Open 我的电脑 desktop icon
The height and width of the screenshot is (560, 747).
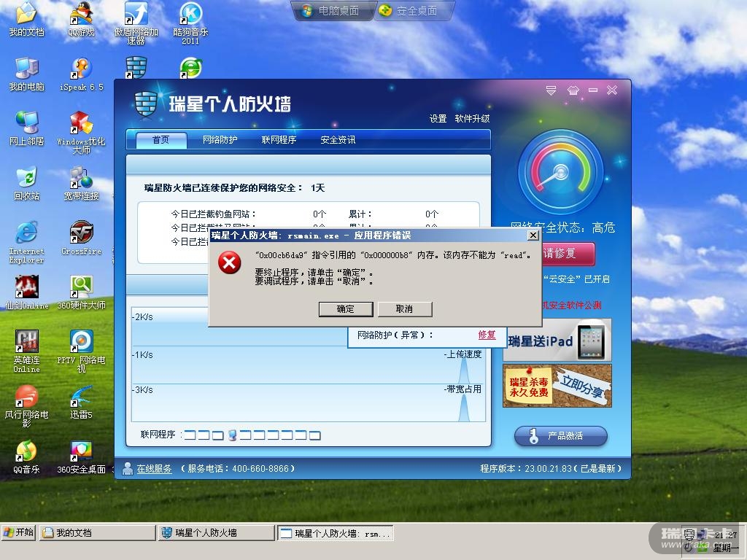[26, 74]
